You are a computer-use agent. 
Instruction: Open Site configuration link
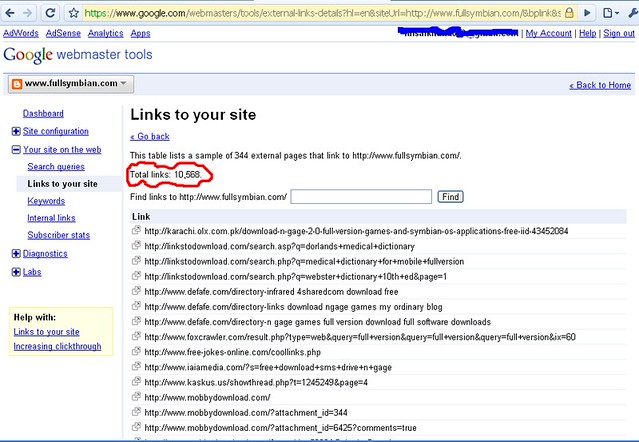point(56,131)
